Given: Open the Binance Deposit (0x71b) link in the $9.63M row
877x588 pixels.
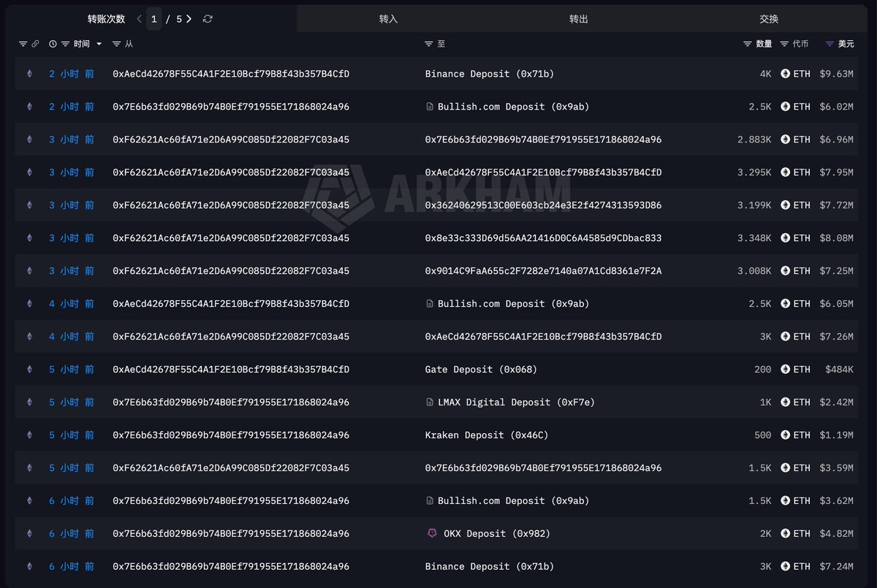Looking at the screenshot, I should pos(490,74).
